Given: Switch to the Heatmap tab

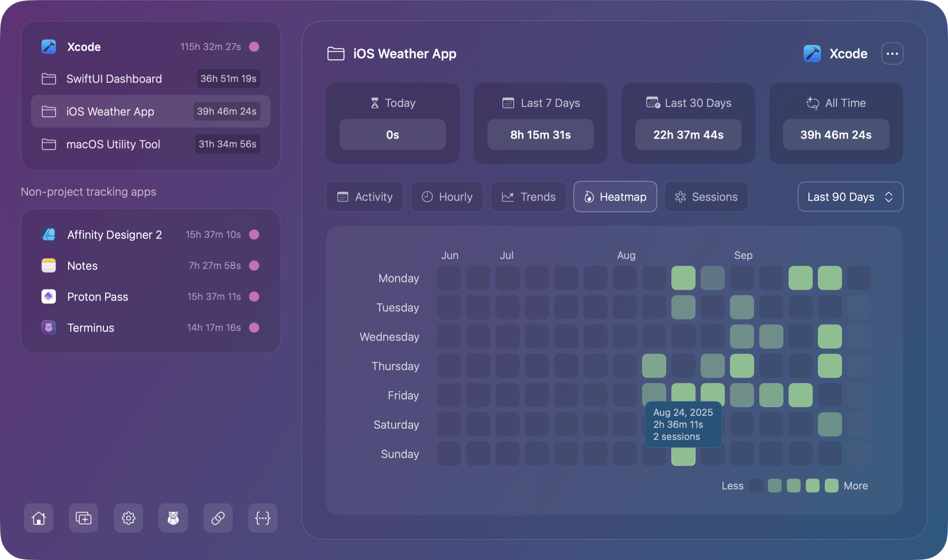Looking at the screenshot, I should [x=615, y=196].
